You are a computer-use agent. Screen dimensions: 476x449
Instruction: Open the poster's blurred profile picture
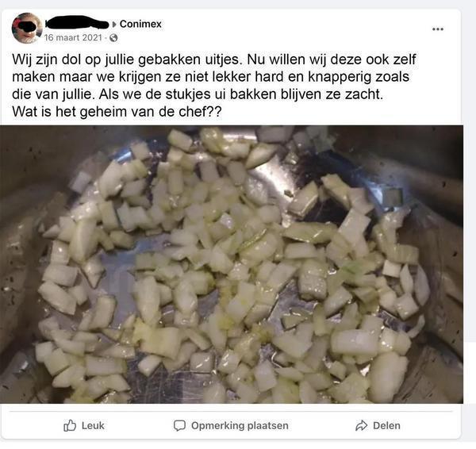click(27, 29)
